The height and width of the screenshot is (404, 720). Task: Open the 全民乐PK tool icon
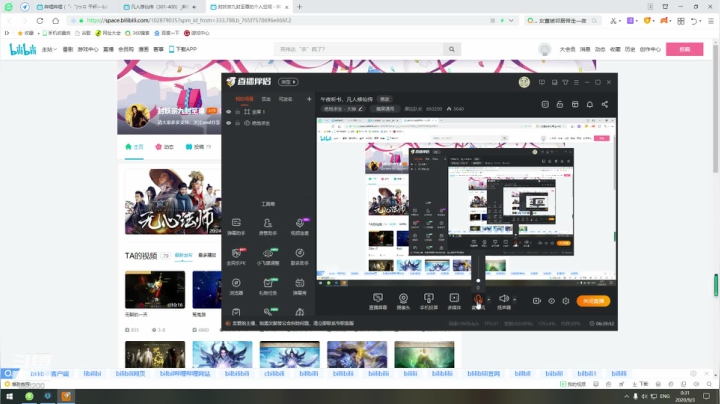click(x=236, y=257)
